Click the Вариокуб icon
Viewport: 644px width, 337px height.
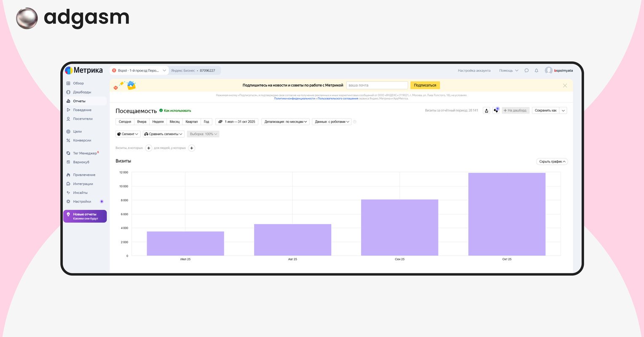point(68,162)
